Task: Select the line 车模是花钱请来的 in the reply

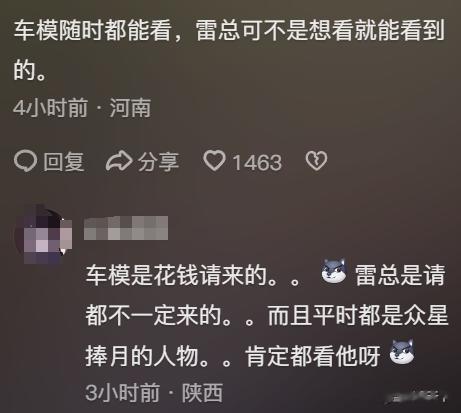Action: [193, 276]
